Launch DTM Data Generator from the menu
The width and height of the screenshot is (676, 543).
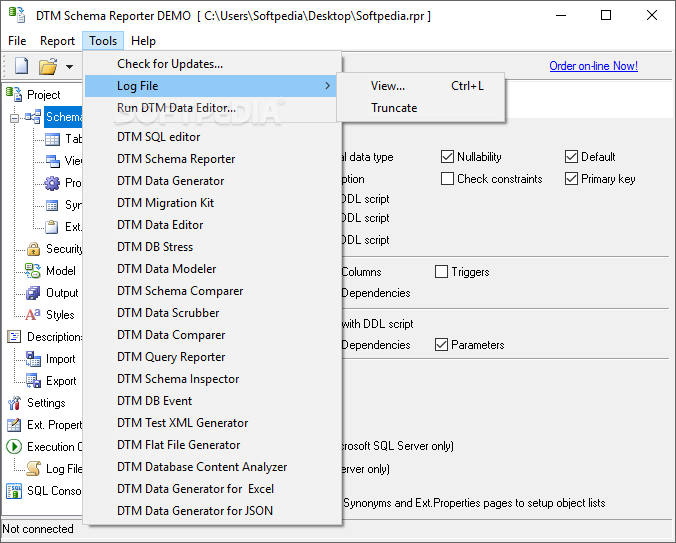click(210, 181)
